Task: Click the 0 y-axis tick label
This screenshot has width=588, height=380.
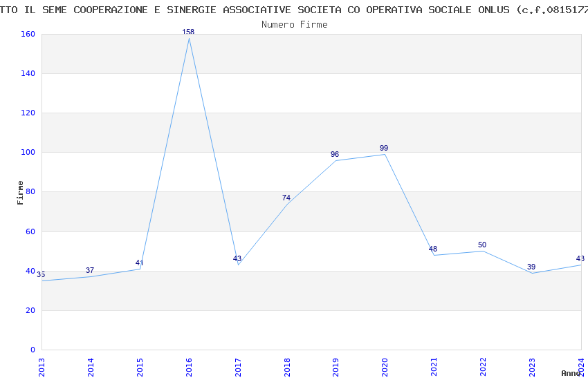Action: tap(33, 350)
